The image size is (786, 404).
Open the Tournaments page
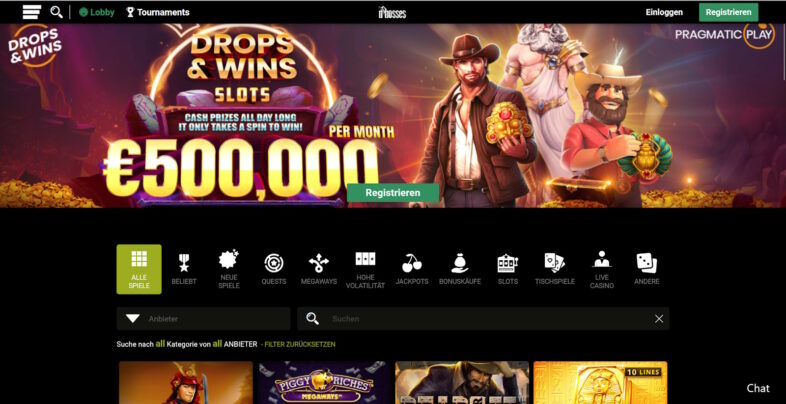(158, 12)
